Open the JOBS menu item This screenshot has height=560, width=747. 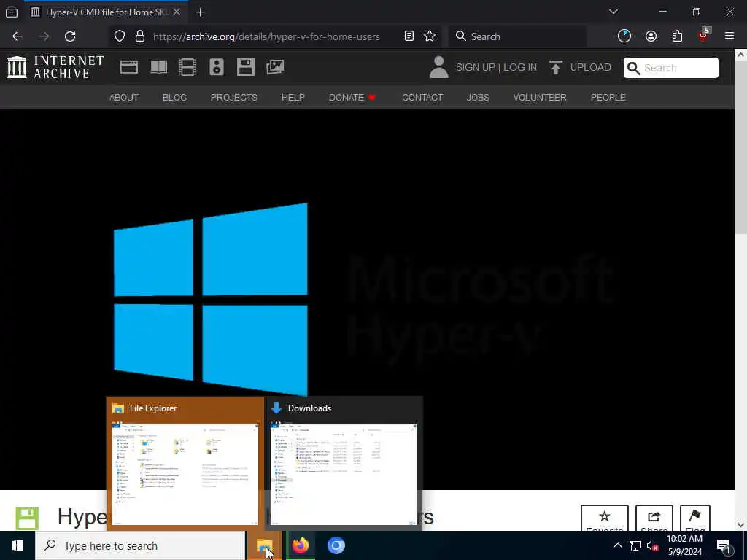(x=478, y=97)
